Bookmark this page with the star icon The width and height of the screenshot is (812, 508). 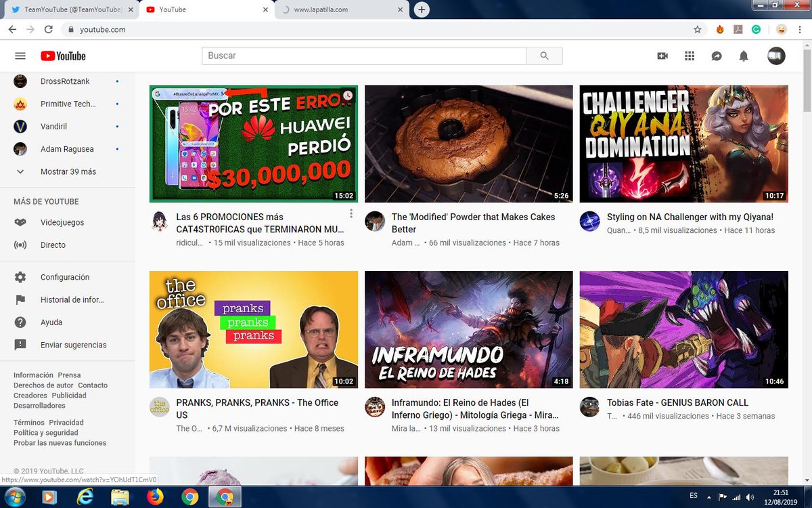tap(698, 30)
